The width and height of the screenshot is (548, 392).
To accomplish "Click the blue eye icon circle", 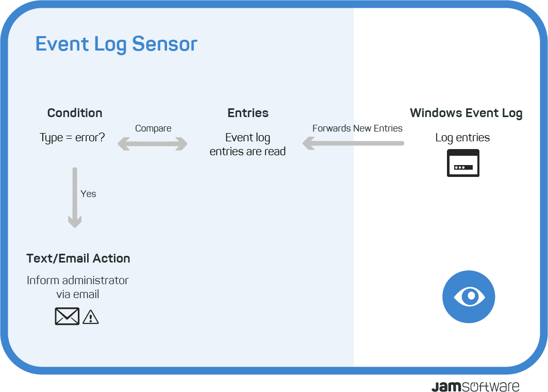I will 468,297.
